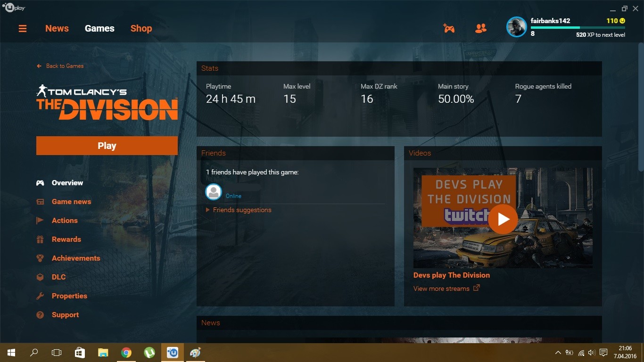Screen dimensions: 644x362
Task: Click the external link icon after View more streams
Action: pos(477,288)
